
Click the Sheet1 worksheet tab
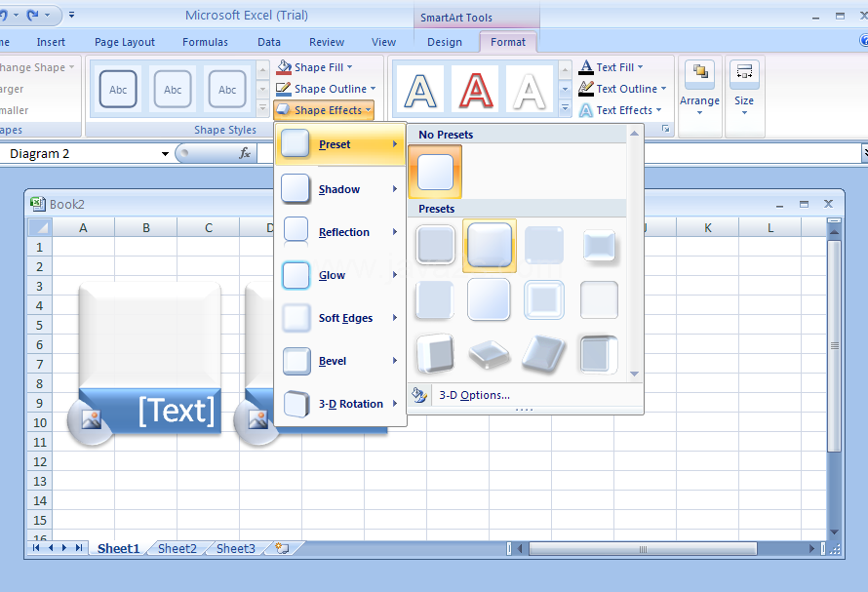118,548
